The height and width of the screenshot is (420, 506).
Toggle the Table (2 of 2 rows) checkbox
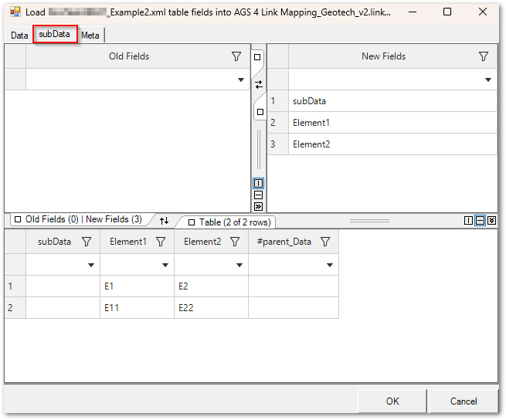click(191, 222)
